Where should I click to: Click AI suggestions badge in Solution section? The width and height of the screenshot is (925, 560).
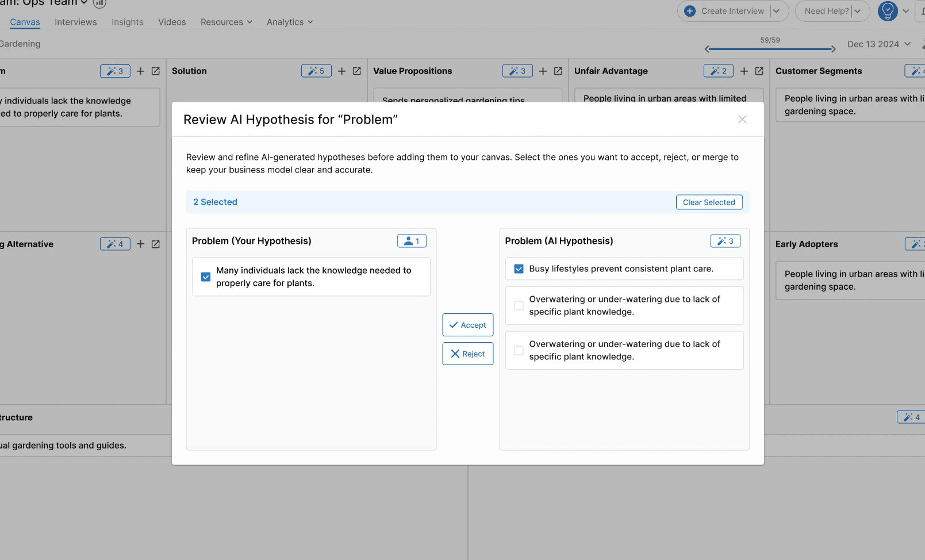pos(316,71)
